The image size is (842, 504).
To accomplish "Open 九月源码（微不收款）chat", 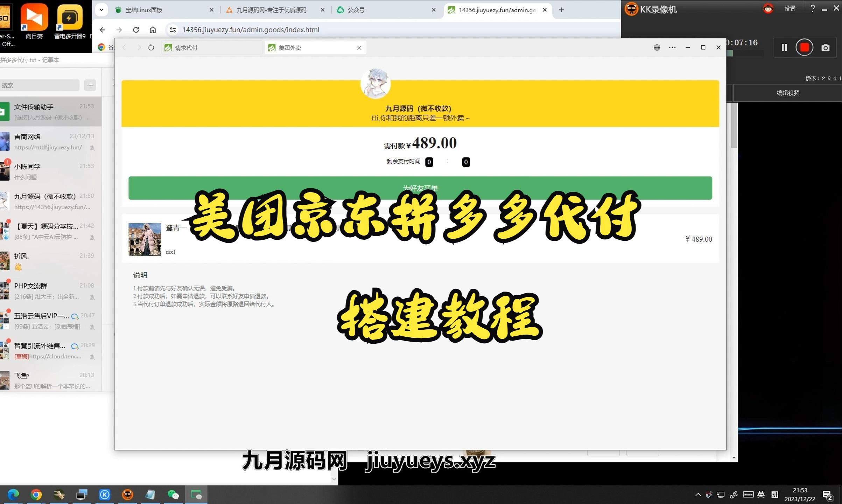I will (51, 201).
